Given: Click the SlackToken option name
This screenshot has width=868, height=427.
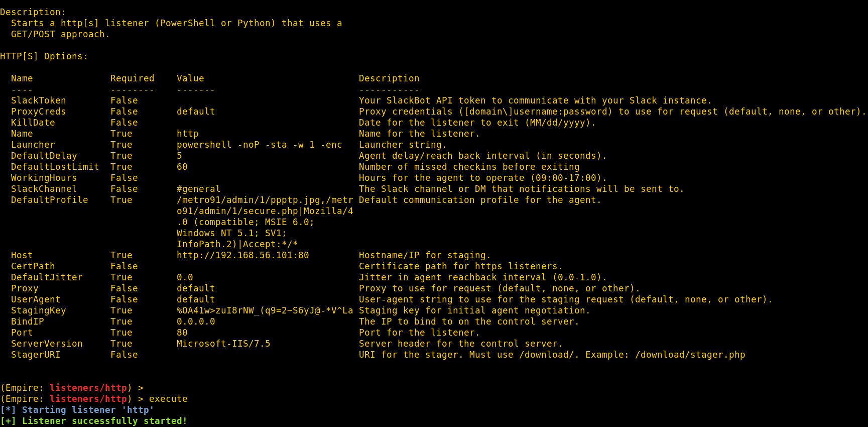Looking at the screenshot, I should pyautogui.click(x=38, y=100).
